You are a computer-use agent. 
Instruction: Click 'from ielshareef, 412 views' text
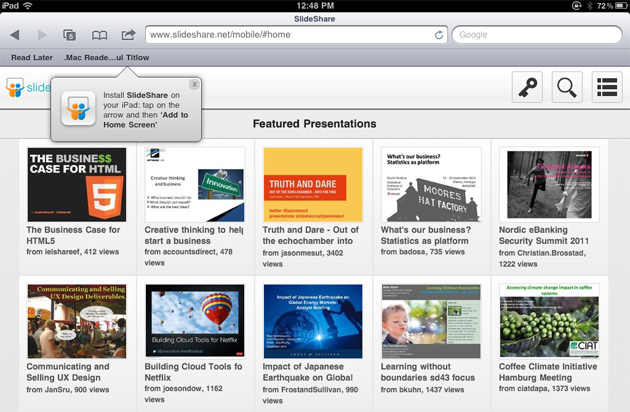tap(73, 252)
